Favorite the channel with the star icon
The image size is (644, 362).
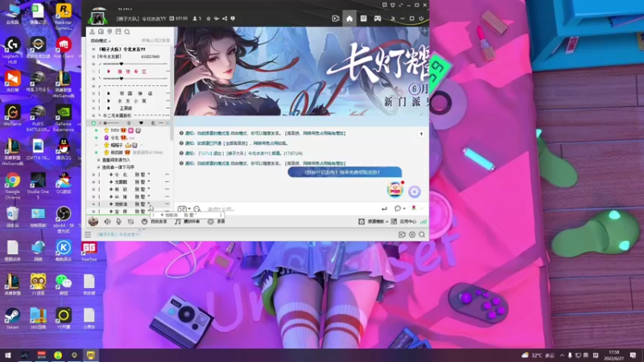pos(208,19)
